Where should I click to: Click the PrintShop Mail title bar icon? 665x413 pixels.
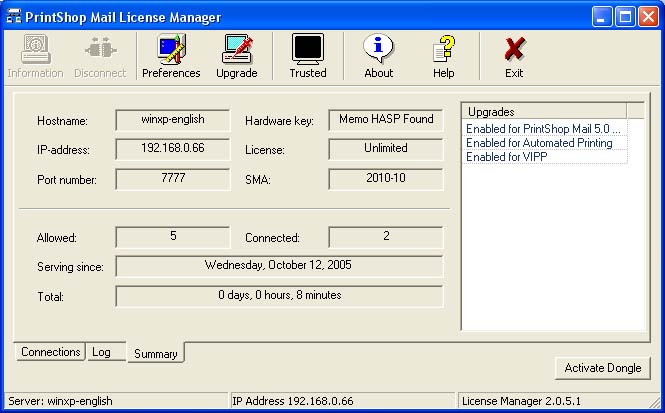14,17
